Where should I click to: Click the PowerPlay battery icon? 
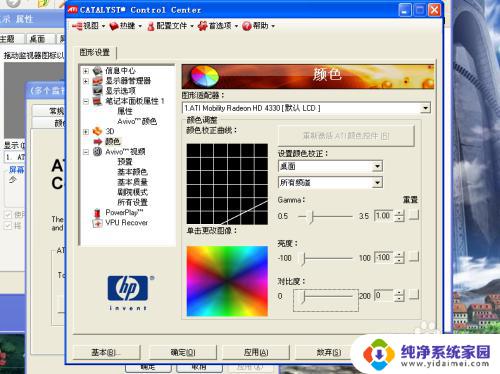coord(97,212)
